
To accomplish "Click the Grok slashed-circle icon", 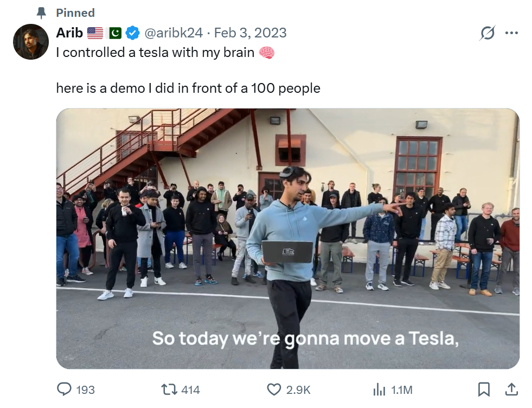I will [x=488, y=33].
